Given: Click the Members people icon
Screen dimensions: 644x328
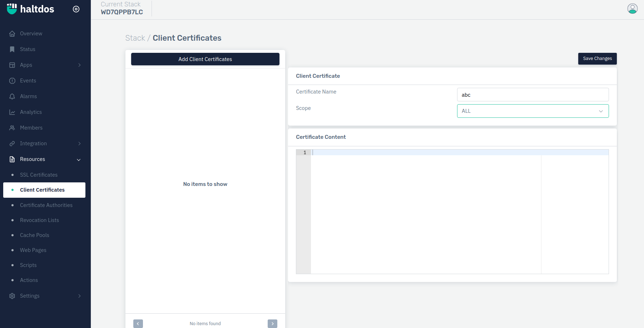Looking at the screenshot, I should pyautogui.click(x=12, y=128).
